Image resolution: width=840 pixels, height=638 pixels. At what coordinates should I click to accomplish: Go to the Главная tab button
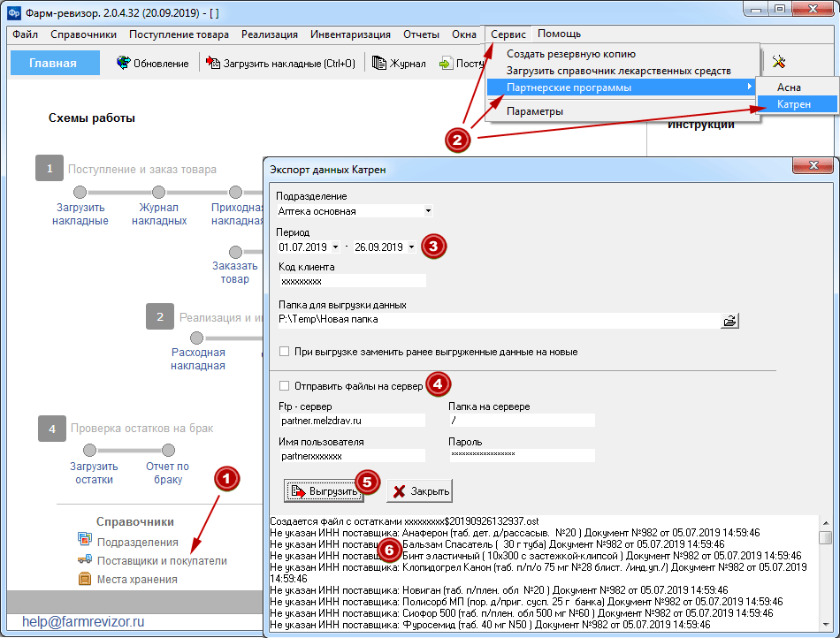click(x=55, y=63)
